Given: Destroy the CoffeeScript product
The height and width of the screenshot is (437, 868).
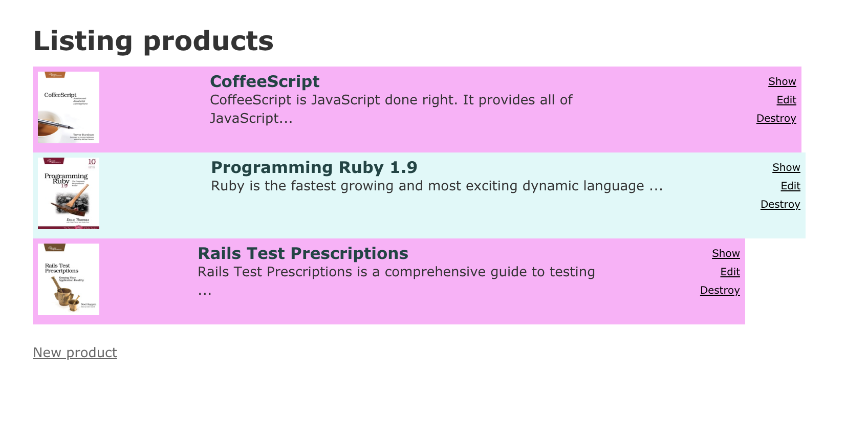Looking at the screenshot, I should coord(776,119).
